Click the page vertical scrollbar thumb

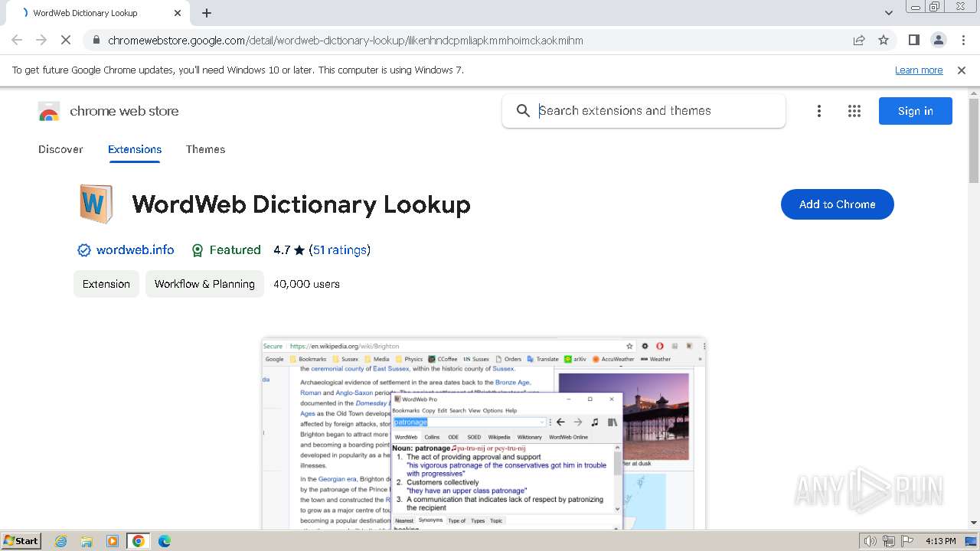coord(974,141)
